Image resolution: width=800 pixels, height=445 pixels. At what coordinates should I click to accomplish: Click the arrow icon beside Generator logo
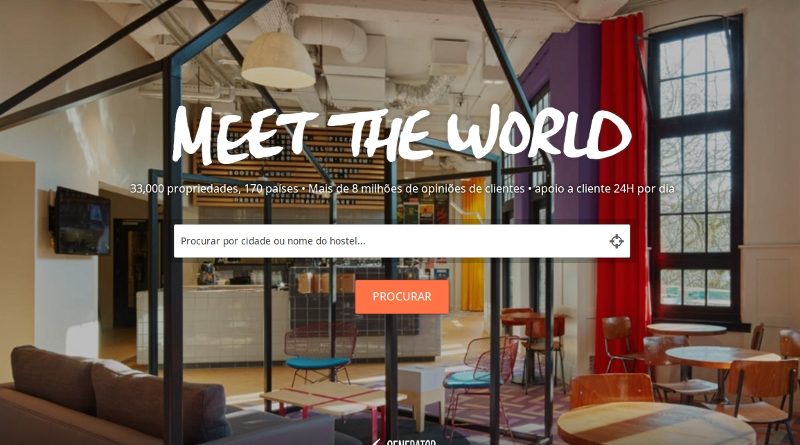[376, 442]
